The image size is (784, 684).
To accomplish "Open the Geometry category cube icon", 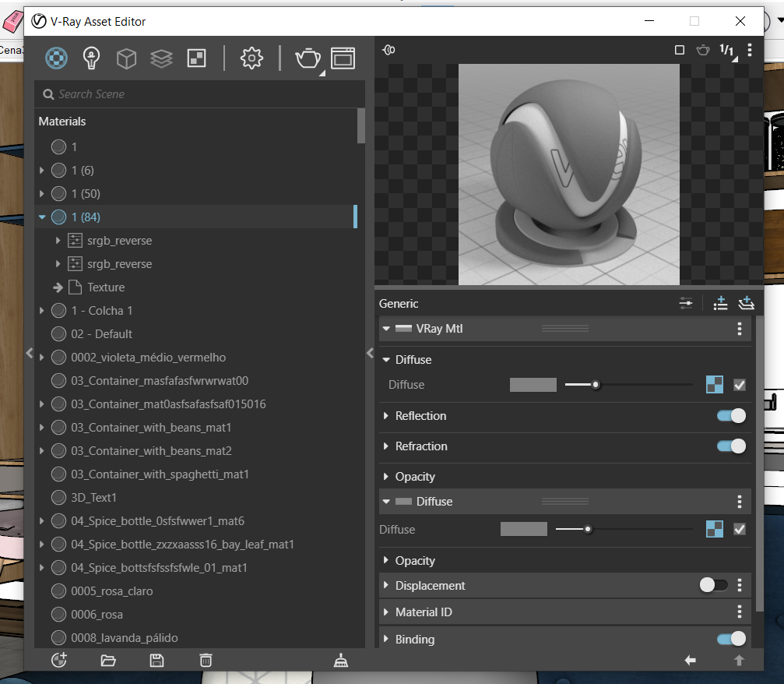I will click(x=126, y=58).
